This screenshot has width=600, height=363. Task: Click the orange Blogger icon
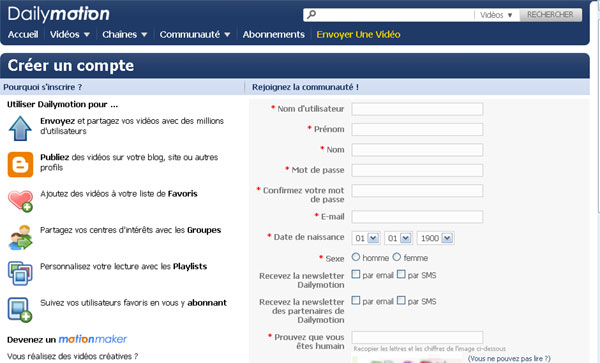pyautogui.click(x=20, y=164)
